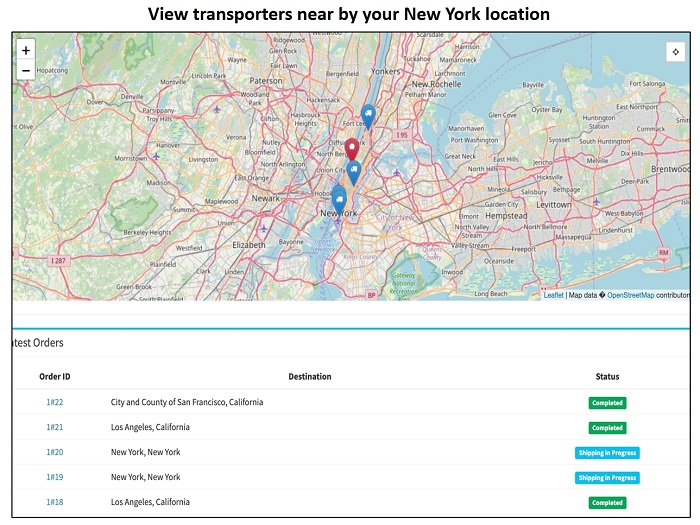Click Completed badge for order 1#22
This screenshot has height=525, width=700.
point(607,403)
